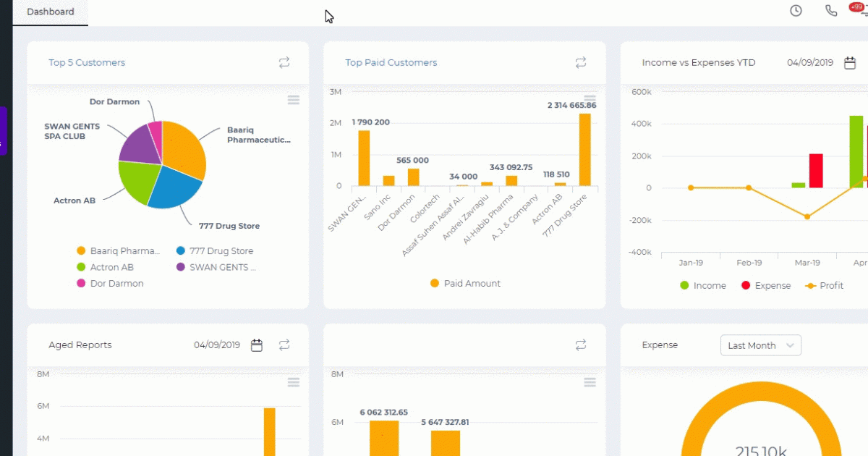Open calendar for Income vs Expenses YTD date

[849, 63]
